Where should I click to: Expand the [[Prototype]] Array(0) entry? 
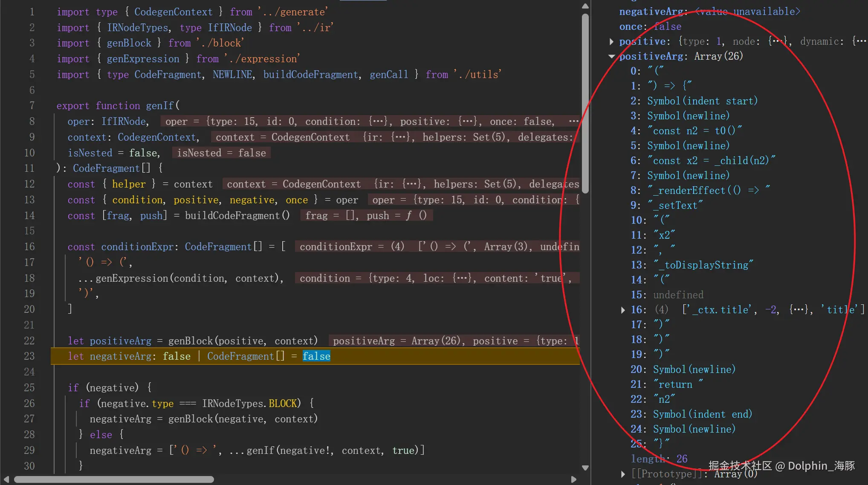[x=623, y=474]
